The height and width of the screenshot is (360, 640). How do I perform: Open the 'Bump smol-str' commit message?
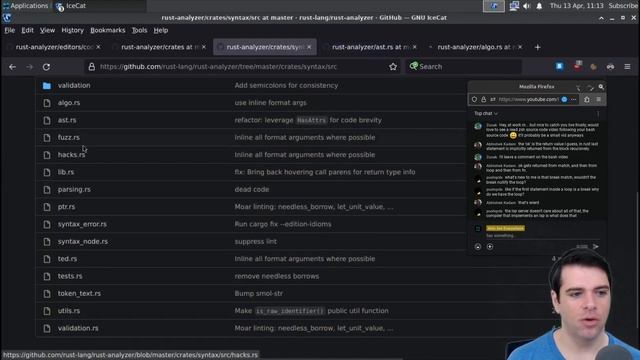258,293
